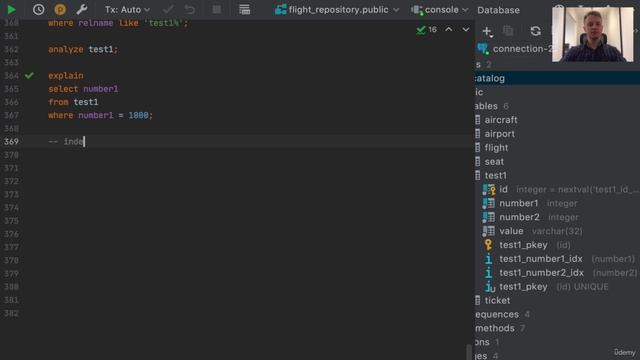Click the plus New icon in Database panel

coord(487,31)
